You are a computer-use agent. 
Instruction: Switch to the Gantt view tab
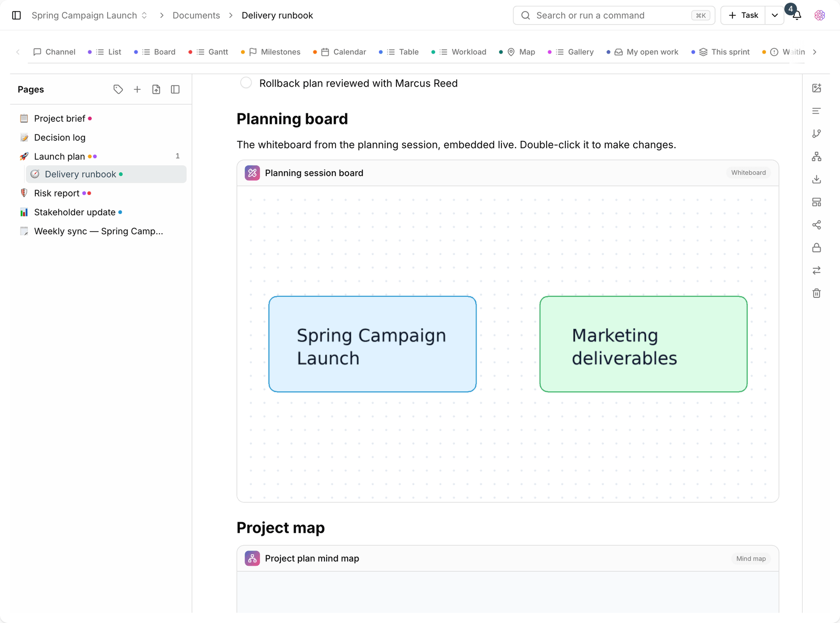[x=209, y=52]
